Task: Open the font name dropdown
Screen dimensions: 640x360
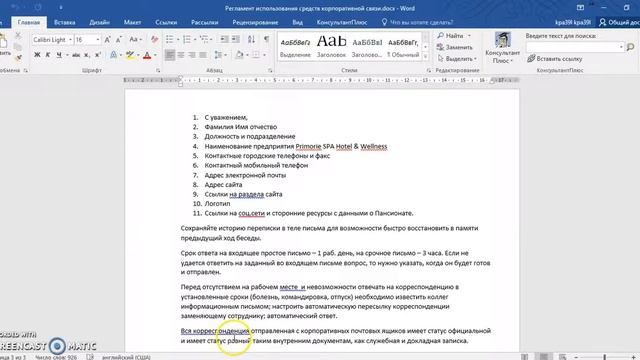Action: (x=70, y=40)
